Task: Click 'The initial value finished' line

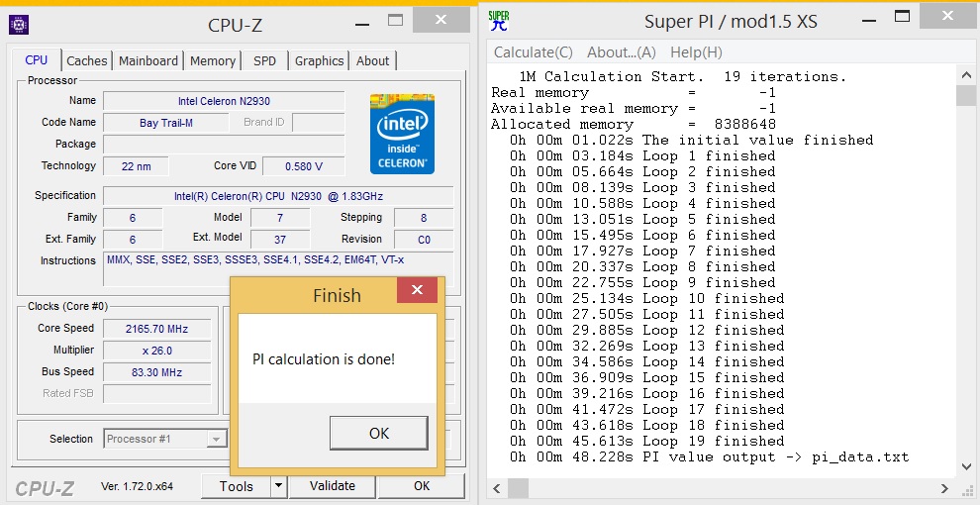Action: point(691,140)
